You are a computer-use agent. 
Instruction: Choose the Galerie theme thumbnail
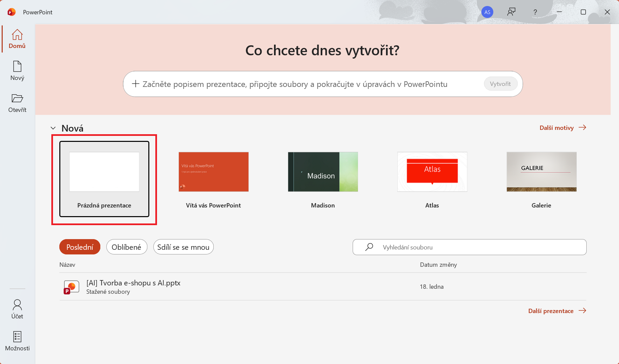click(x=542, y=172)
